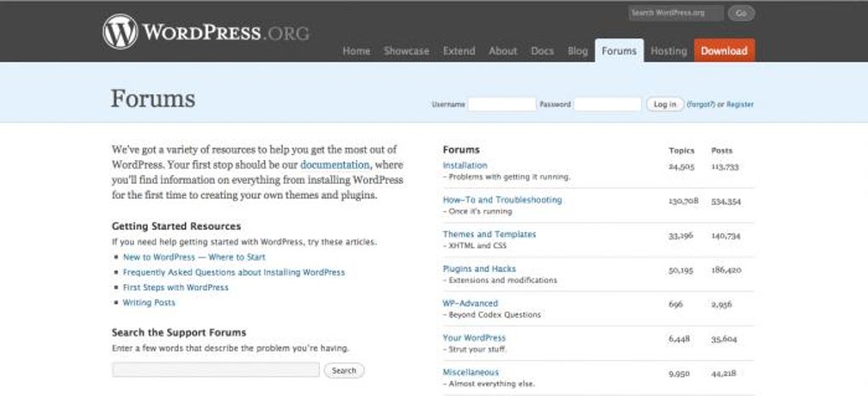
Task: Open the Installation forum
Action: [465, 165]
